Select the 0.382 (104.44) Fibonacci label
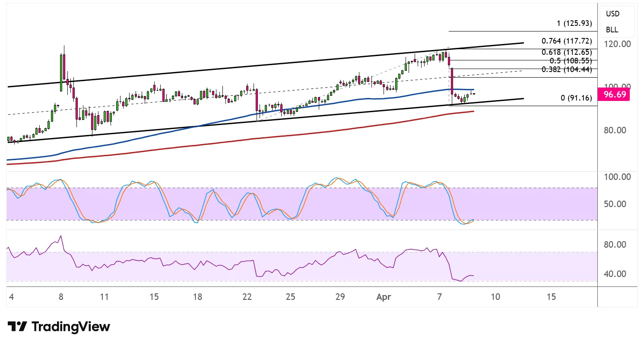Screen dimensions: 644x346 click(x=567, y=69)
